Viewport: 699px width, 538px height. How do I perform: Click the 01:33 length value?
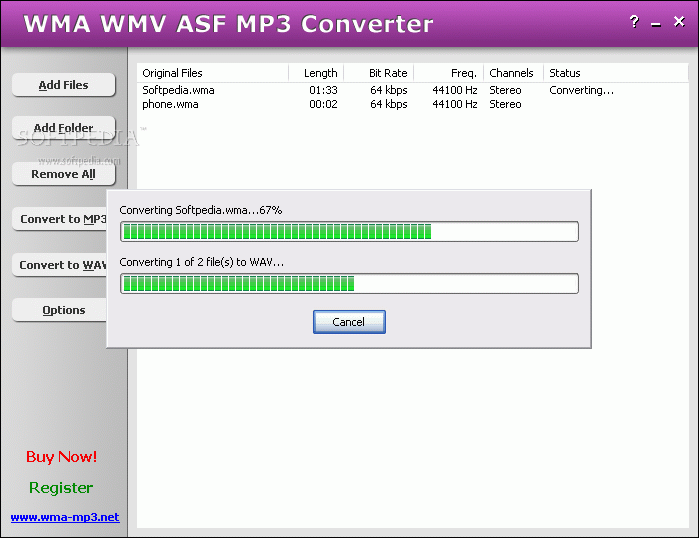(x=323, y=90)
